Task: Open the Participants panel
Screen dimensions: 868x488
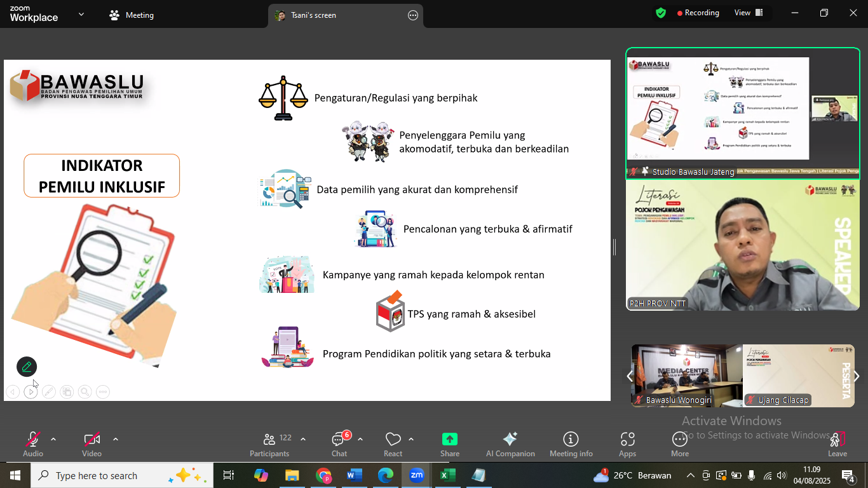Action: click(269, 444)
